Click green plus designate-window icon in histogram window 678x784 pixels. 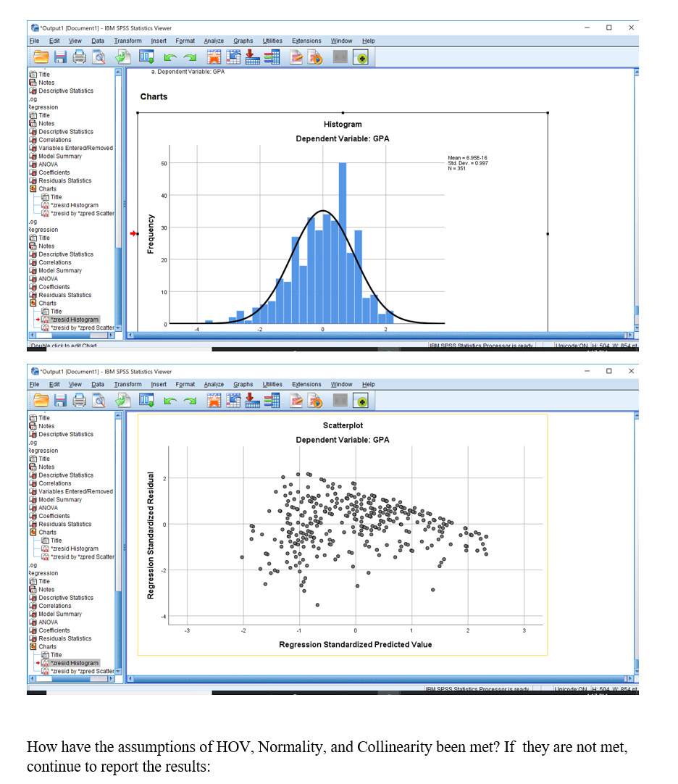pos(361,58)
